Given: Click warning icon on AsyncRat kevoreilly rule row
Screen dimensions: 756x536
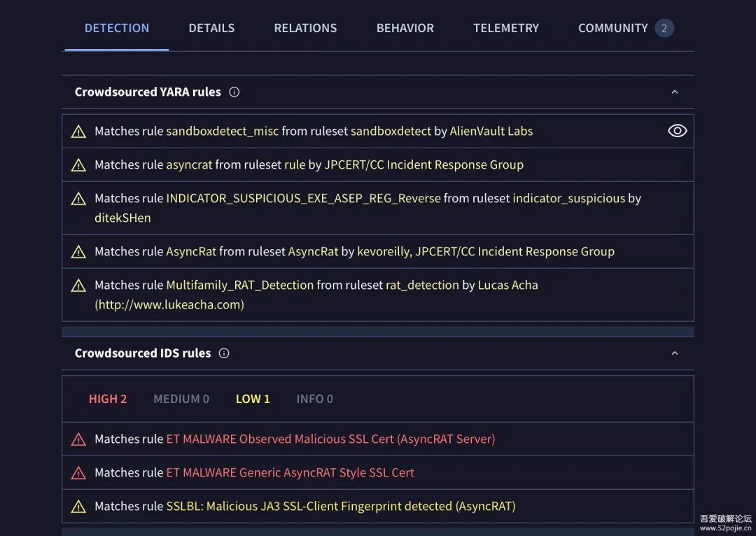Looking at the screenshot, I should [x=78, y=252].
